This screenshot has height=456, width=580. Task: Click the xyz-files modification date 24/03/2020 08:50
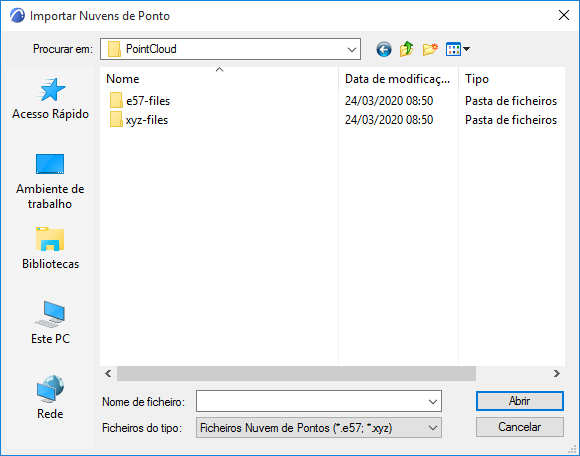pyautogui.click(x=389, y=120)
